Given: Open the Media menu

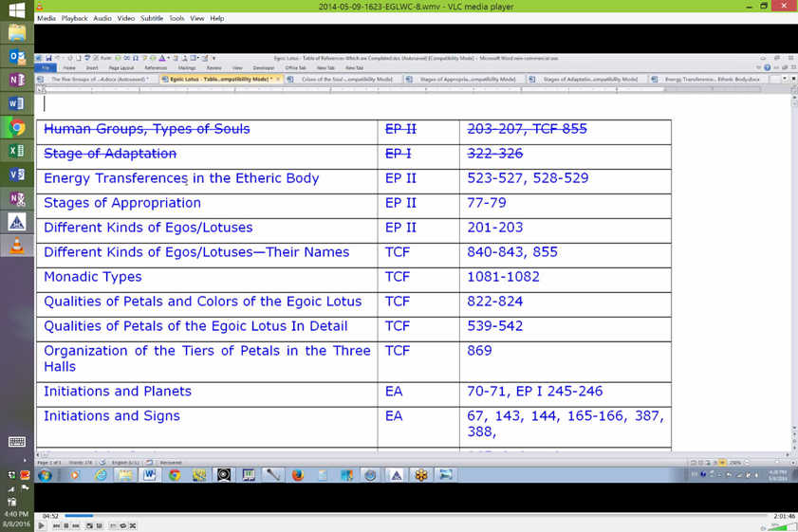Looking at the screenshot, I should 46,18.
